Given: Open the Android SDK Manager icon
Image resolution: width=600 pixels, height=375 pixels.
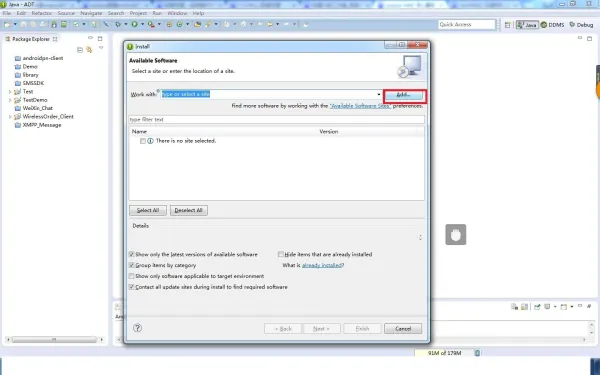Looking at the screenshot, I should [54, 24].
